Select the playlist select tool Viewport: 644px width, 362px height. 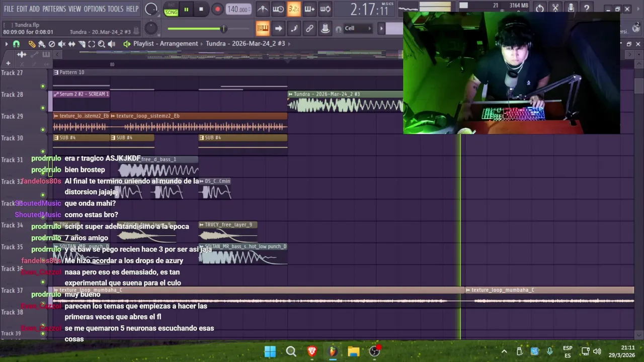click(92, 44)
